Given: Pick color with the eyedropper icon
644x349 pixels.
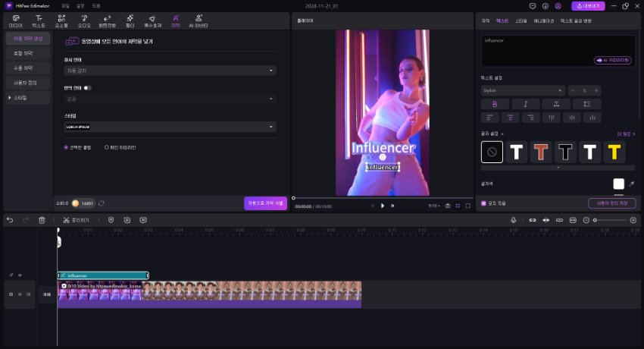Looking at the screenshot, I should (x=632, y=184).
